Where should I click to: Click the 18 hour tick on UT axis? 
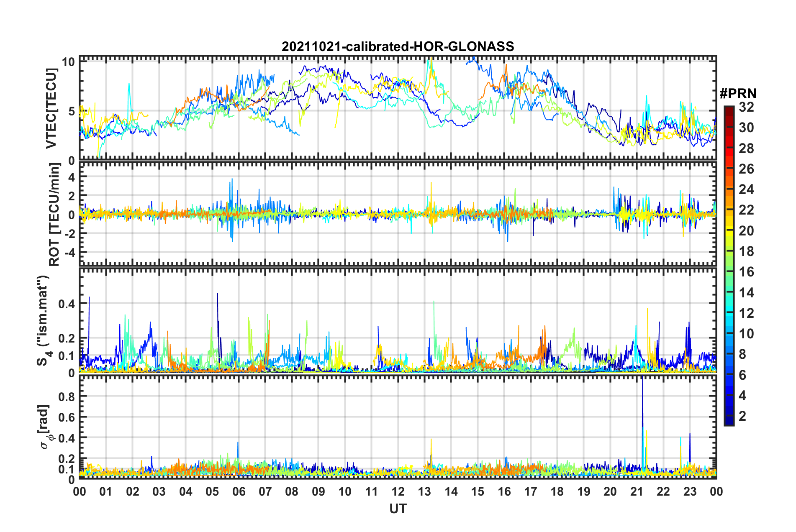click(x=557, y=491)
